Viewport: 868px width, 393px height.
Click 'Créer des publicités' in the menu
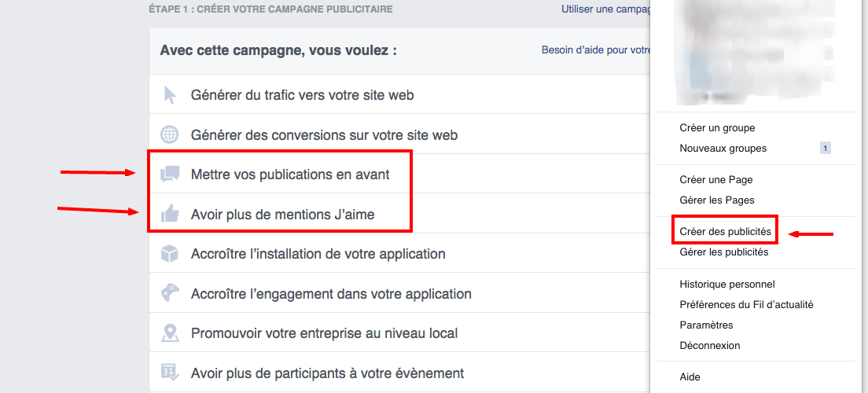coord(725,232)
